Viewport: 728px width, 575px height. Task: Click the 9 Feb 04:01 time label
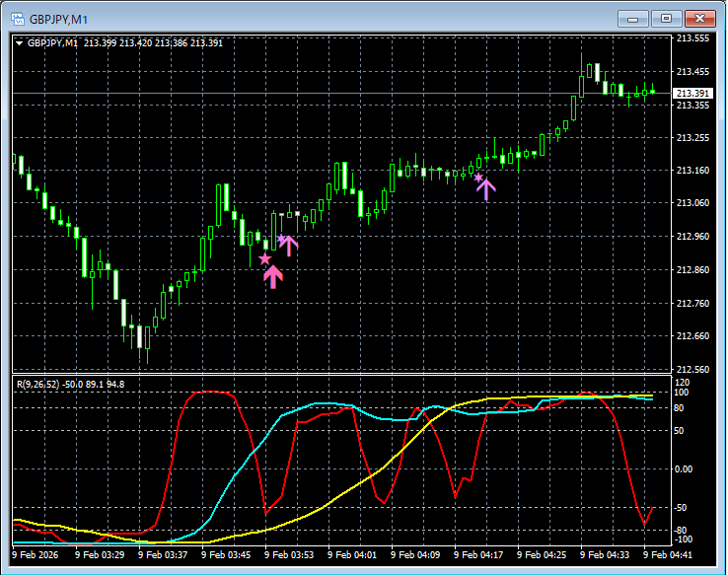pyautogui.click(x=352, y=555)
